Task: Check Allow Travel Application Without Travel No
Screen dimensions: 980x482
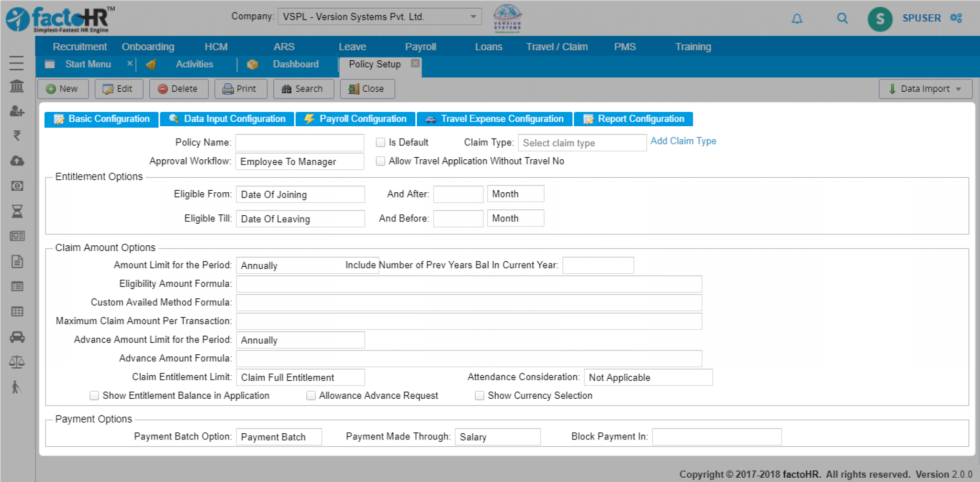Action: point(381,162)
